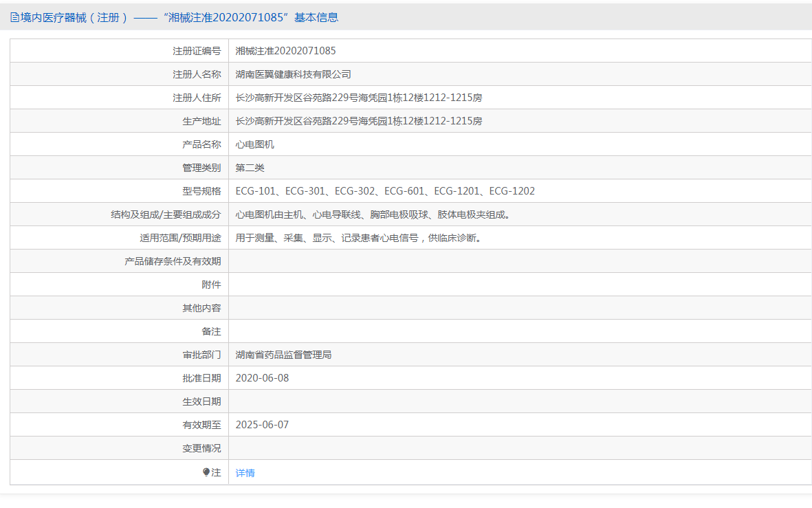Click the 有效期至 label
The image size is (812, 508).
click(201, 425)
